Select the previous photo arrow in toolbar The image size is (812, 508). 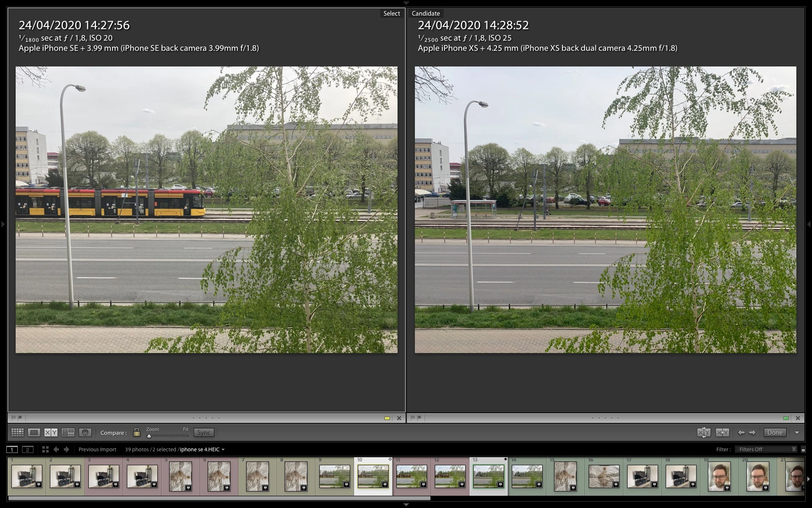click(741, 432)
